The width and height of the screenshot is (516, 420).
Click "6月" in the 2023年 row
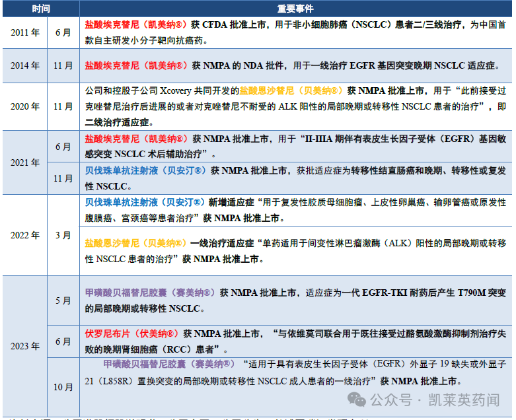(x=63, y=341)
